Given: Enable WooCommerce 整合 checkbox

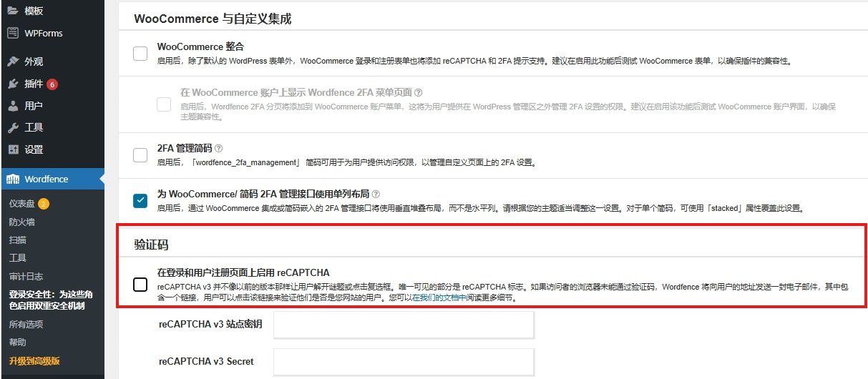Looking at the screenshot, I should coord(140,54).
